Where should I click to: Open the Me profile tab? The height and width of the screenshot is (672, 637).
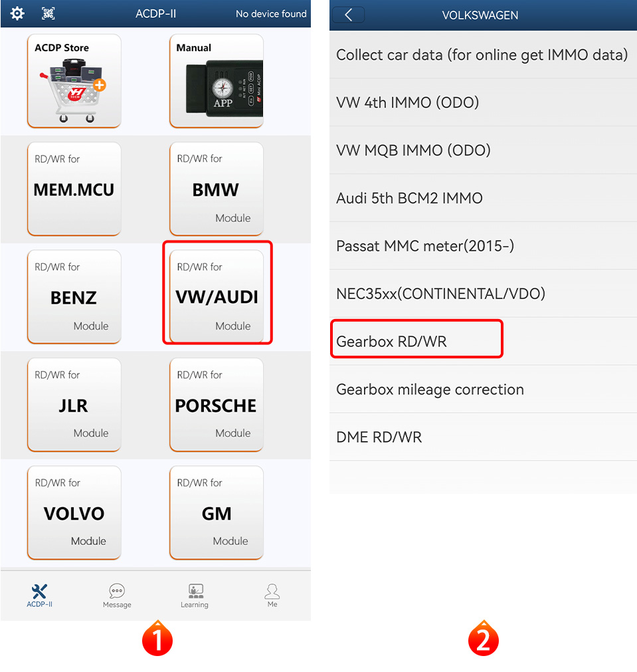click(272, 596)
